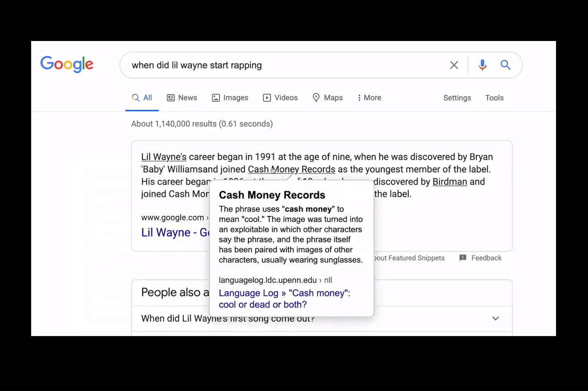Clear the search query with the X icon
Screen dimensions: 588x391
(454, 65)
